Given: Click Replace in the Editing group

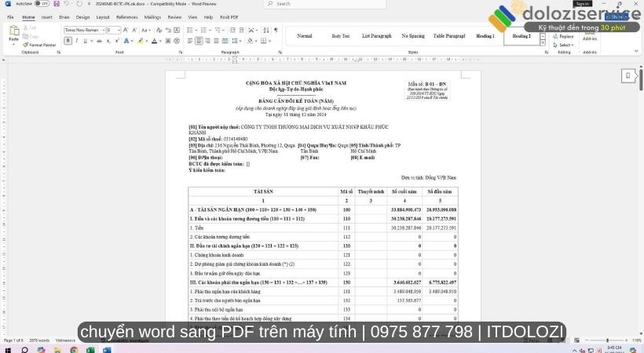Looking at the screenshot, I should 563,37.
